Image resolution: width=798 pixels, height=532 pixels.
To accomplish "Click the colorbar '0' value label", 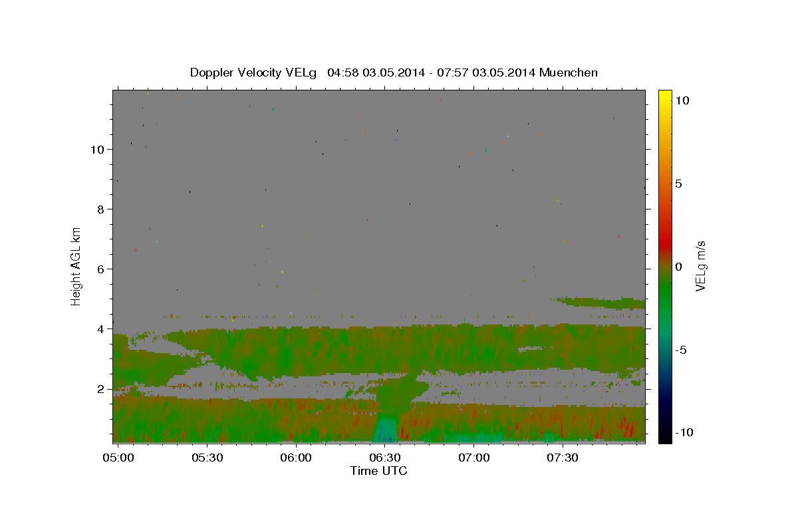I will pyautogui.click(x=678, y=267).
